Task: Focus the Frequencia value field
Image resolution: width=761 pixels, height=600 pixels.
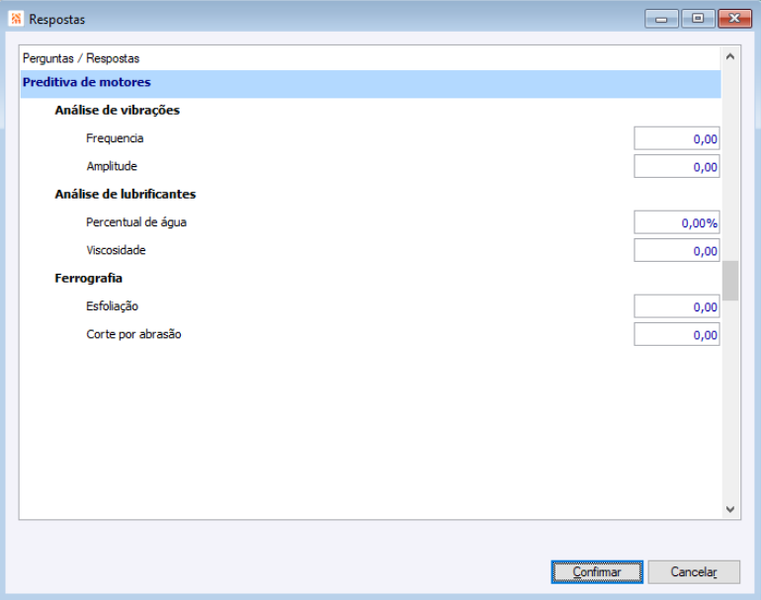Action: click(677, 139)
